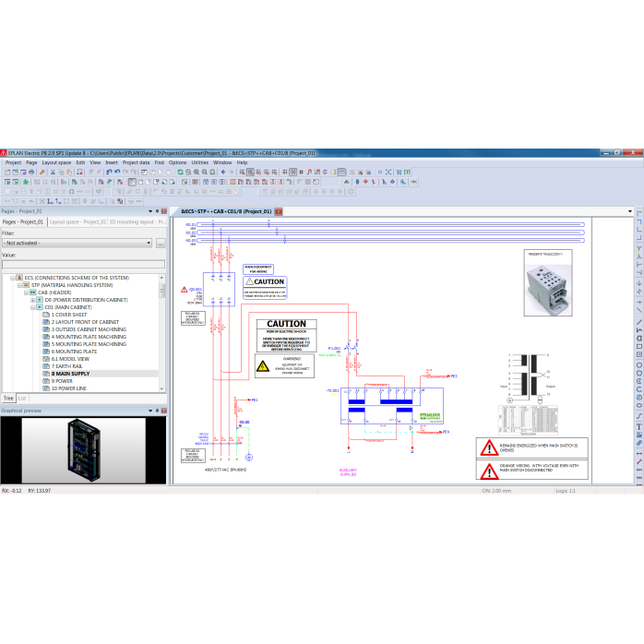Close the ECS=STP++CAB+C01/8 document tab
644x644 pixels.
[279, 211]
